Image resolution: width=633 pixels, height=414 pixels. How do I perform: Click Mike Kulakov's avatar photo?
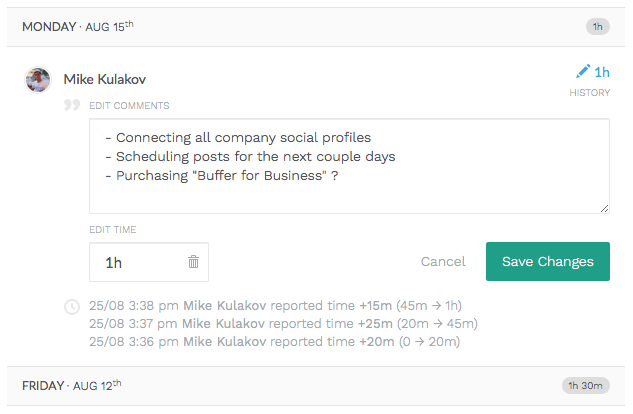(x=38, y=80)
